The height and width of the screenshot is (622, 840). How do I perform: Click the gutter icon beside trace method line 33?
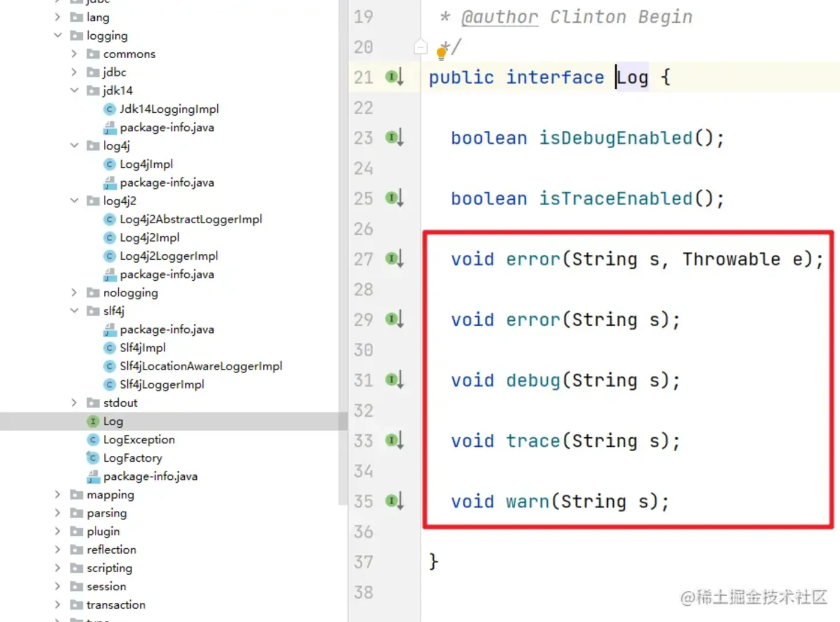pyautogui.click(x=394, y=440)
